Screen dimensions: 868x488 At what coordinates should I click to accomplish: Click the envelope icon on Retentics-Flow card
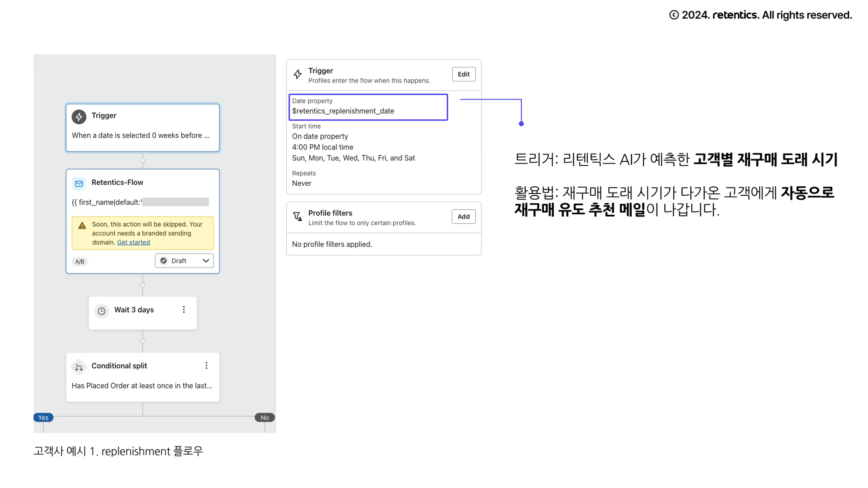click(79, 183)
